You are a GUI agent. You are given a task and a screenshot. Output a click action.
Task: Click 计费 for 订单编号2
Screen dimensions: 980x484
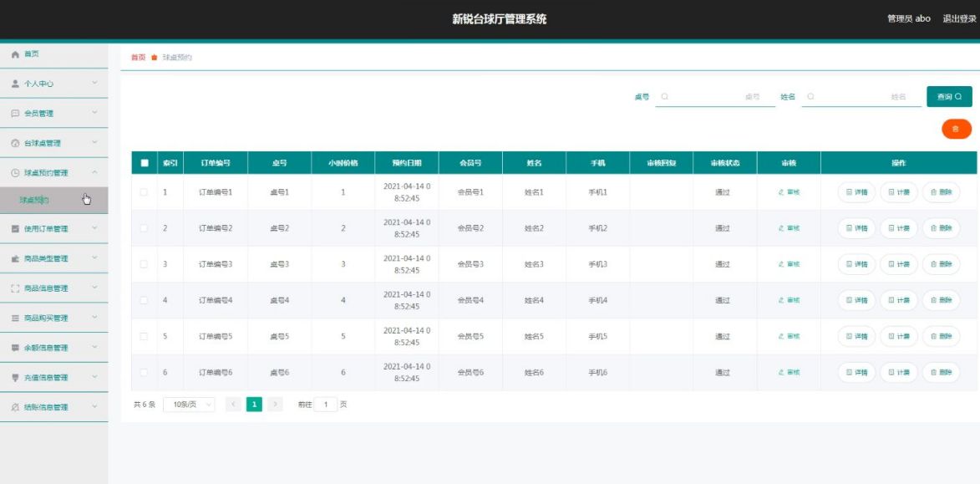(899, 228)
